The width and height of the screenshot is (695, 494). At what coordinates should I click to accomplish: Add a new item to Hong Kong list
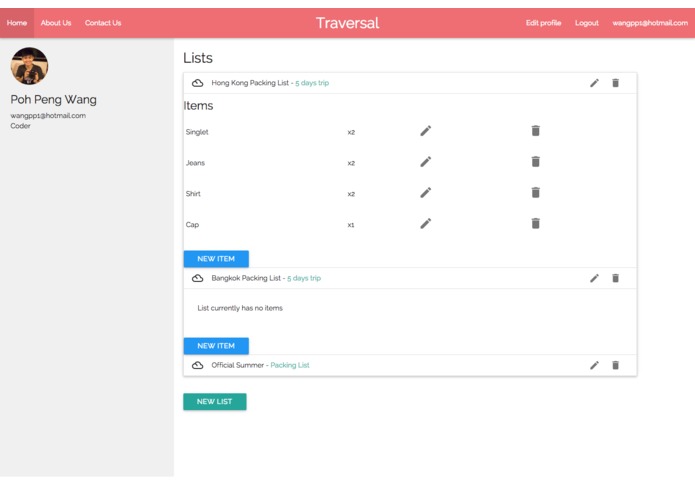(216, 259)
